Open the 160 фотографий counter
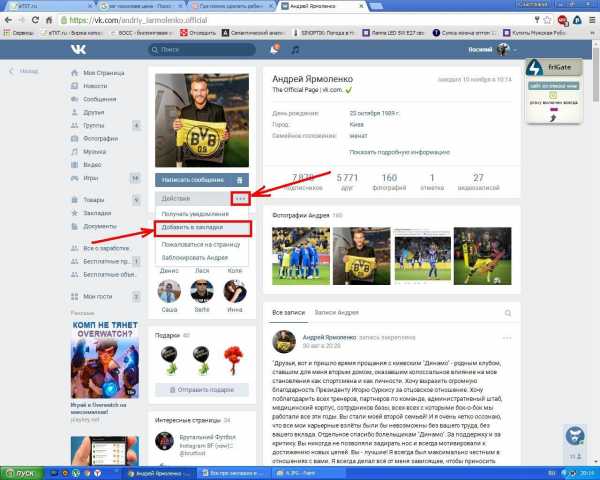Image resolution: width=600 pixels, height=480 pixels. click(x=389, y=182)
